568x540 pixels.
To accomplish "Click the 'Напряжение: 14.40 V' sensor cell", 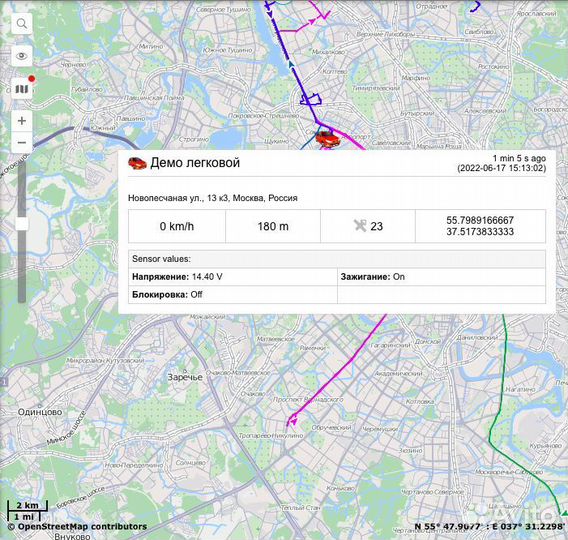I will 233,277.
